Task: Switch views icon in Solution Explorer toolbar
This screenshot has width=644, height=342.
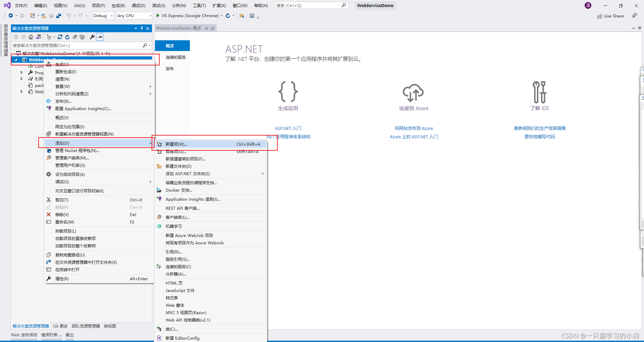Action: click(38, 37)
